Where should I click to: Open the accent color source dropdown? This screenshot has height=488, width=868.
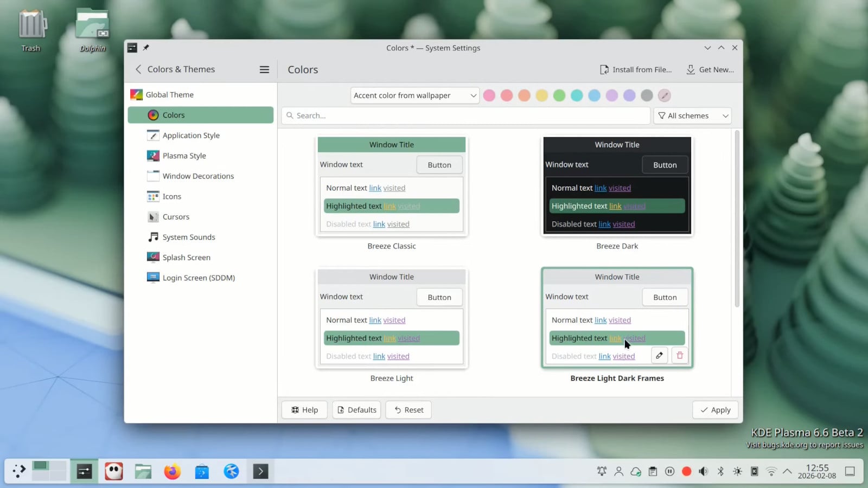(414, 95)
